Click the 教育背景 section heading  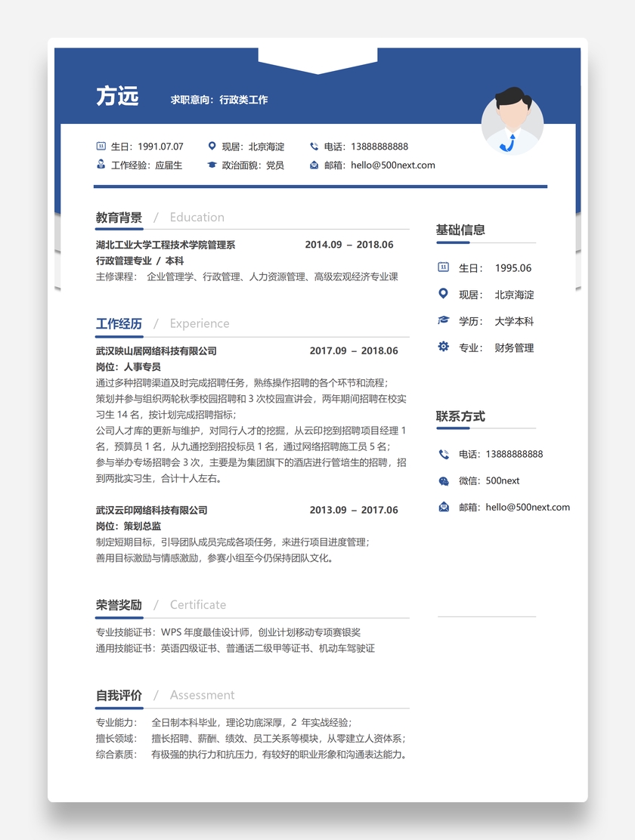coord(119,218)
